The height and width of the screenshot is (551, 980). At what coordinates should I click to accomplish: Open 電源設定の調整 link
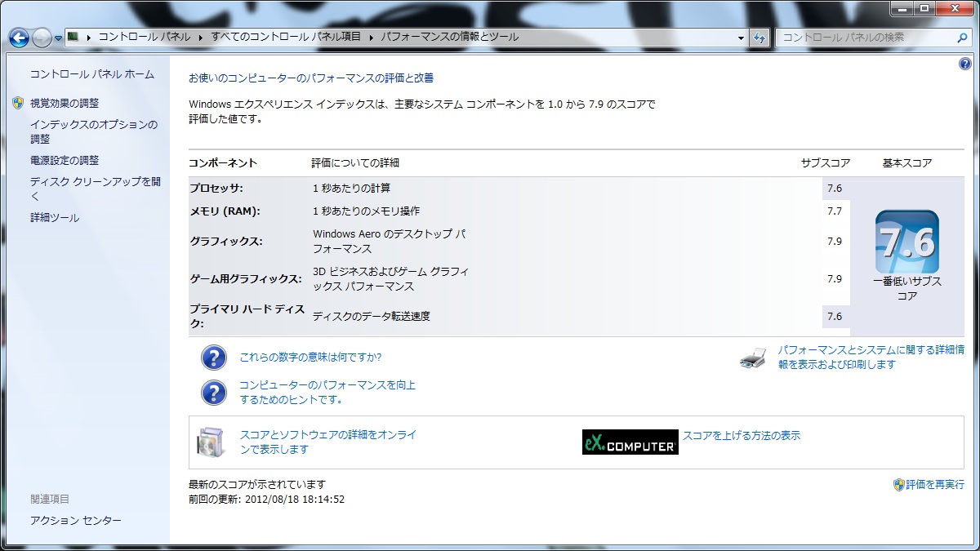[64, 161]
